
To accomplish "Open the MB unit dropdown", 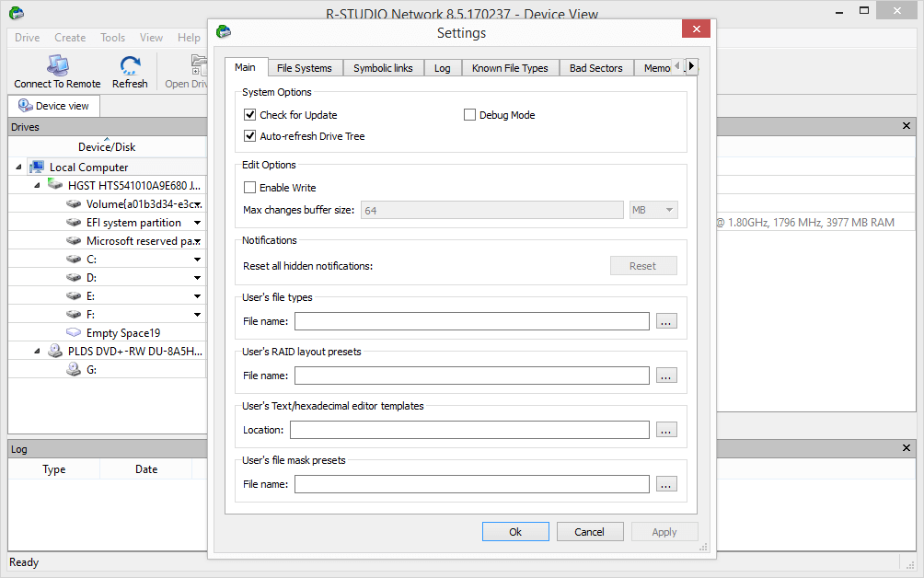I will coord(653,210).
